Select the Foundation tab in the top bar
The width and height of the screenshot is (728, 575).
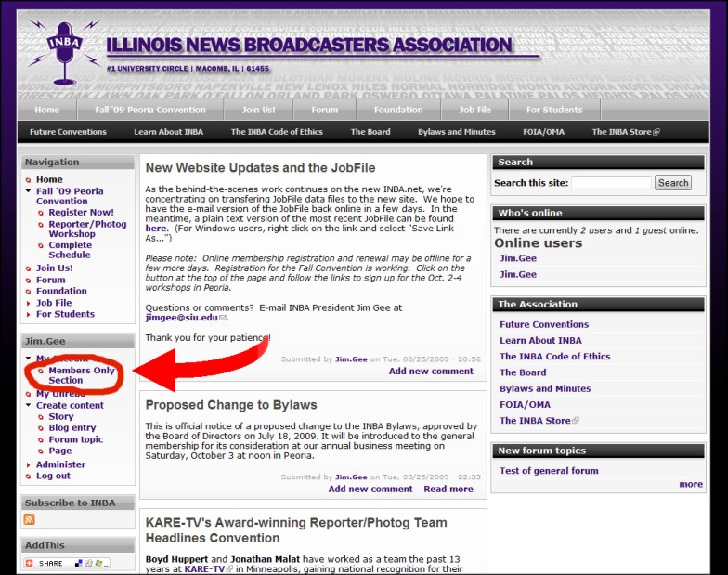tap(398, 110)
